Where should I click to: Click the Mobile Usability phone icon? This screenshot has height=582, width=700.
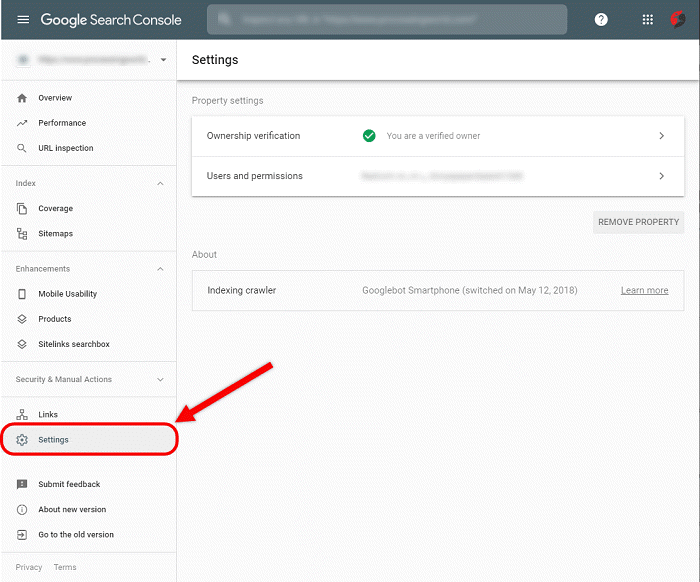[x=22, y=294]
